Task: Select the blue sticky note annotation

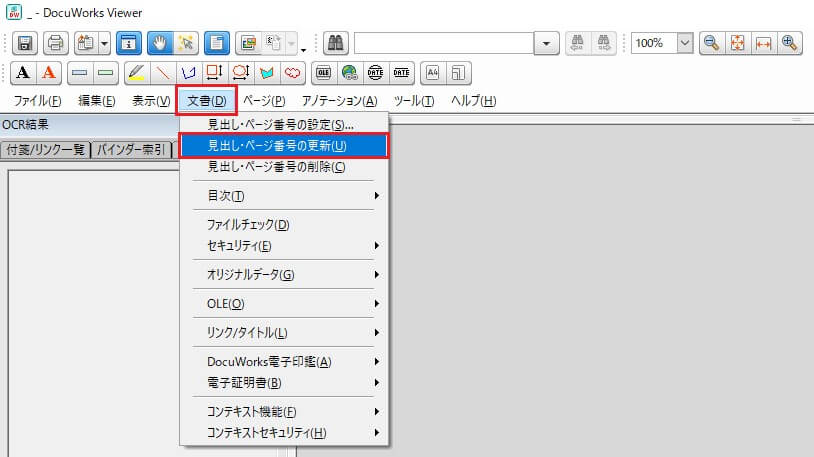Action: (80, 73)
